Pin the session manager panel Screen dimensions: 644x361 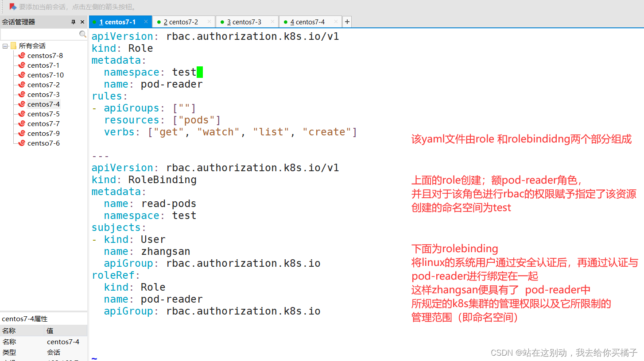click(x=74, y=22)
